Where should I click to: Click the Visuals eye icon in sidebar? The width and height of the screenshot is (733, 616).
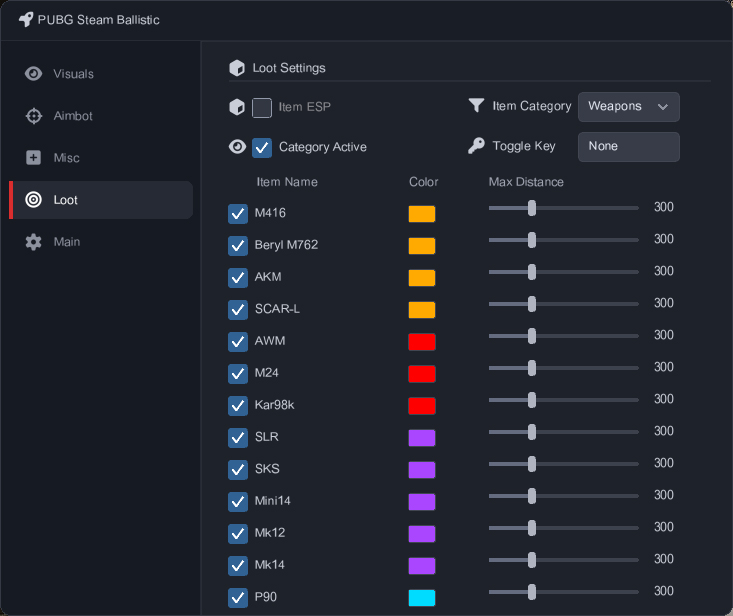click(x=33, y=74)
